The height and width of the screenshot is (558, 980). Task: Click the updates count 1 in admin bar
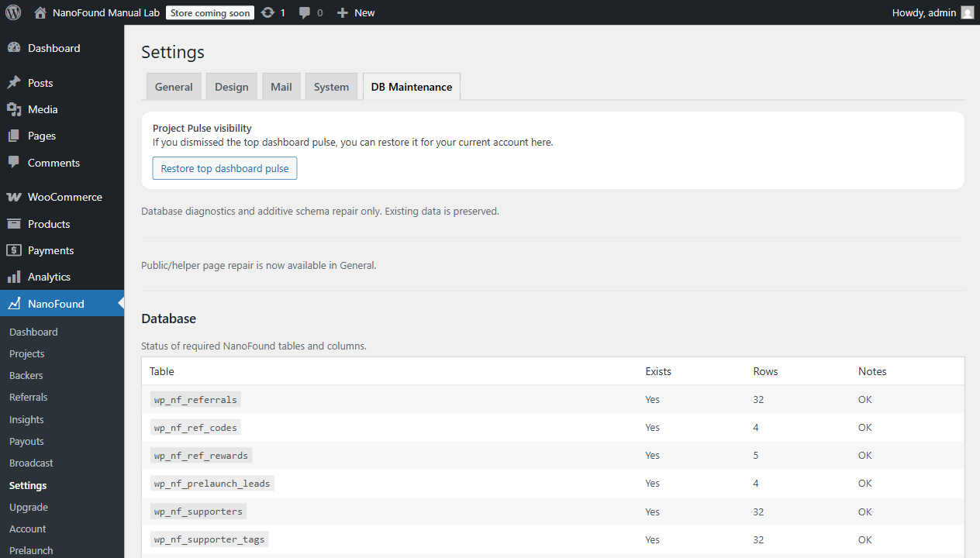pos(283,12)
